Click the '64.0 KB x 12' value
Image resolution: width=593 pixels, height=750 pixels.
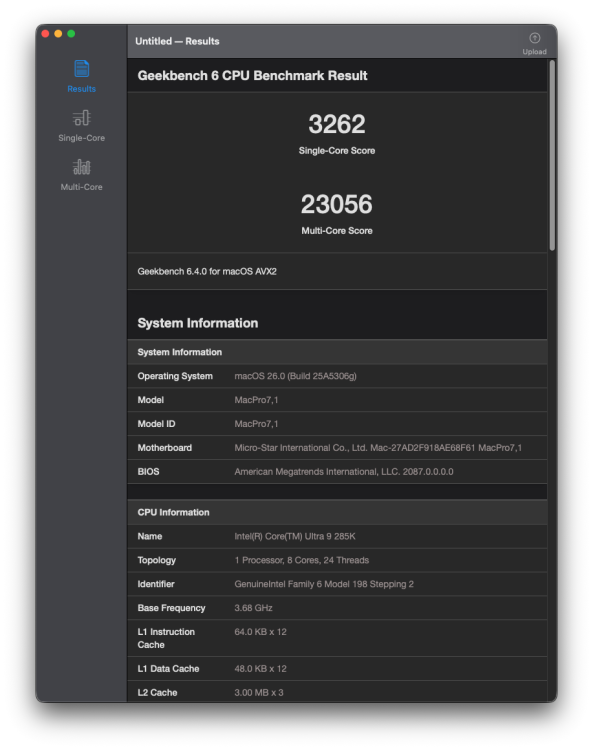point(260,632)
